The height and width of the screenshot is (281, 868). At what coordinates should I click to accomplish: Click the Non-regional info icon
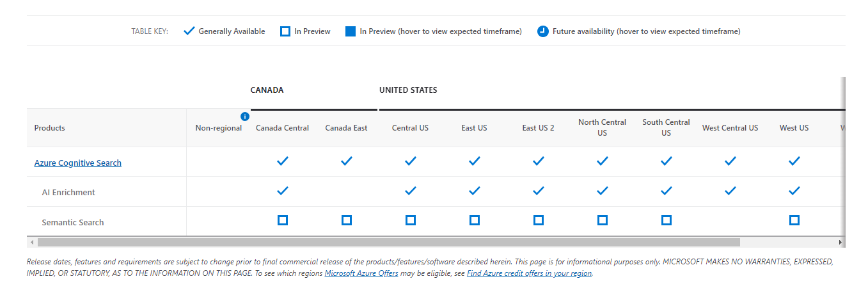(x=244, y=116)
